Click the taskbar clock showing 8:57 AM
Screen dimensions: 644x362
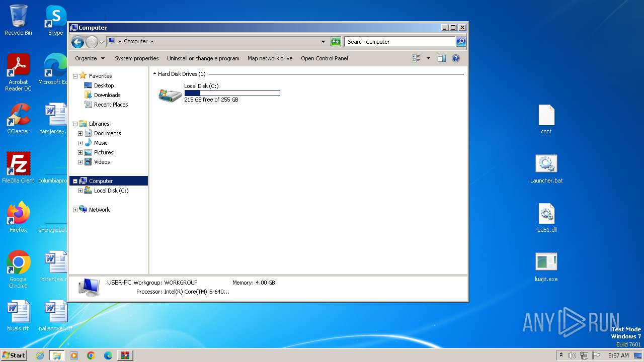618,355
